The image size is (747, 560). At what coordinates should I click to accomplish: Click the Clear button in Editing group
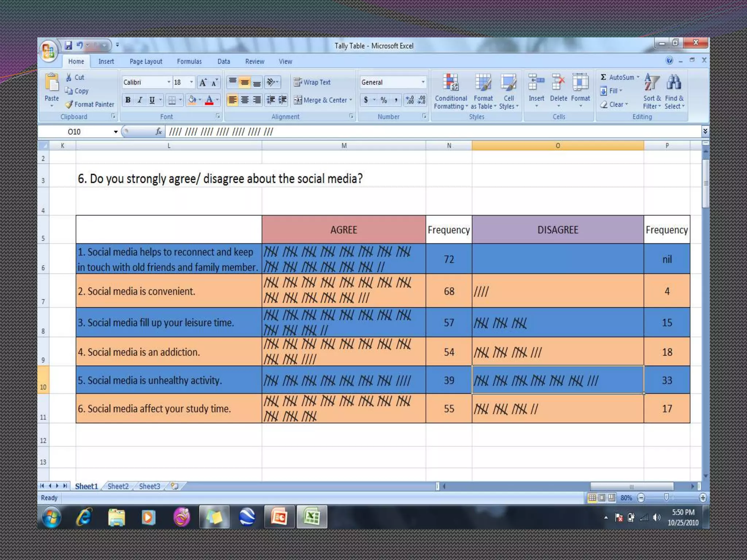point(616,105)
